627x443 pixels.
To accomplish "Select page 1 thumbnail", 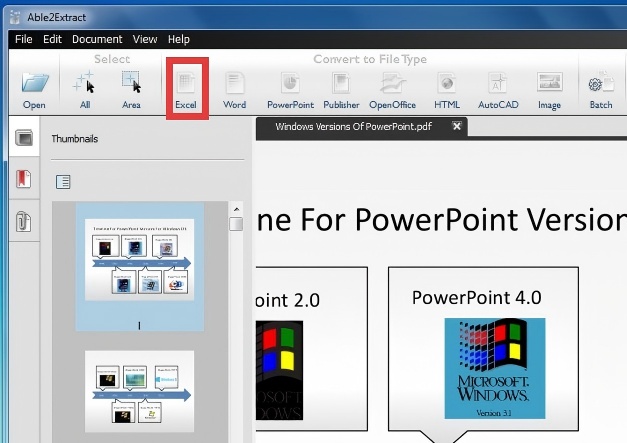I will click(140, 266).
